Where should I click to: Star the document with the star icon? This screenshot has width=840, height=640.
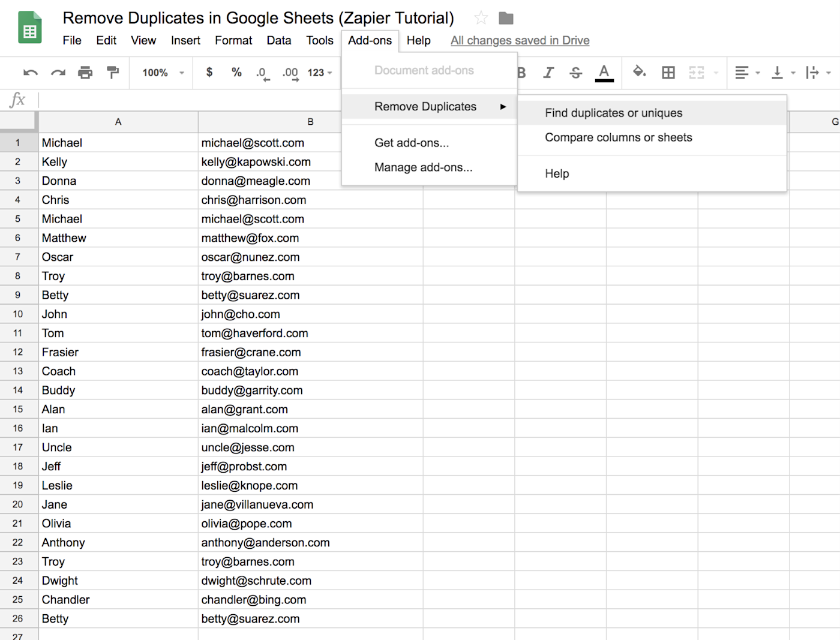tap(481, 18)
